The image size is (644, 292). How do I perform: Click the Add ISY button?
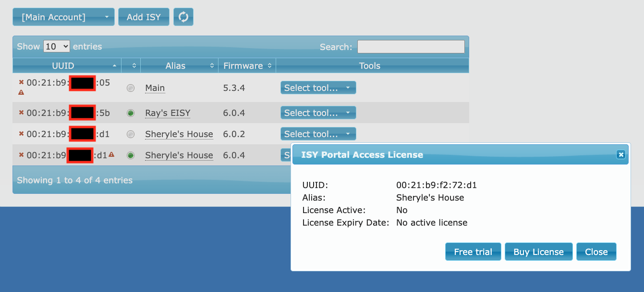coord(144,17)
